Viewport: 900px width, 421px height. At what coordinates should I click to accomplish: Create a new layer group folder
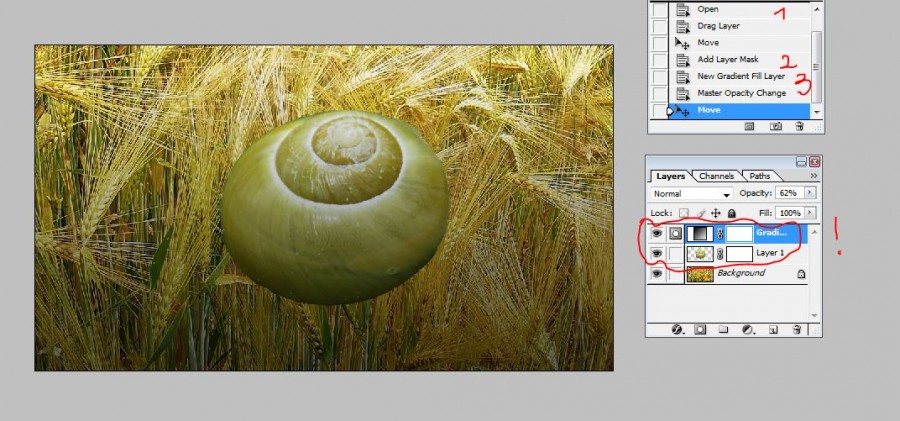[x=723, y=328]
